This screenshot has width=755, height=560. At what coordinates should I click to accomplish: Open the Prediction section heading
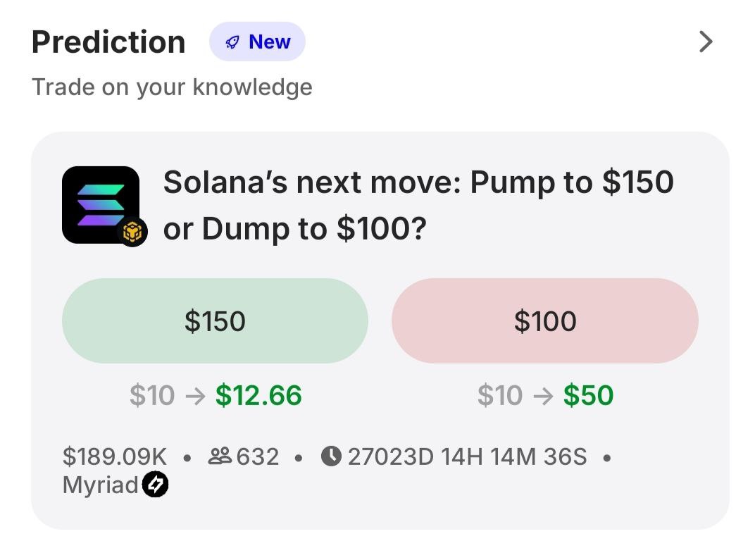108,42
